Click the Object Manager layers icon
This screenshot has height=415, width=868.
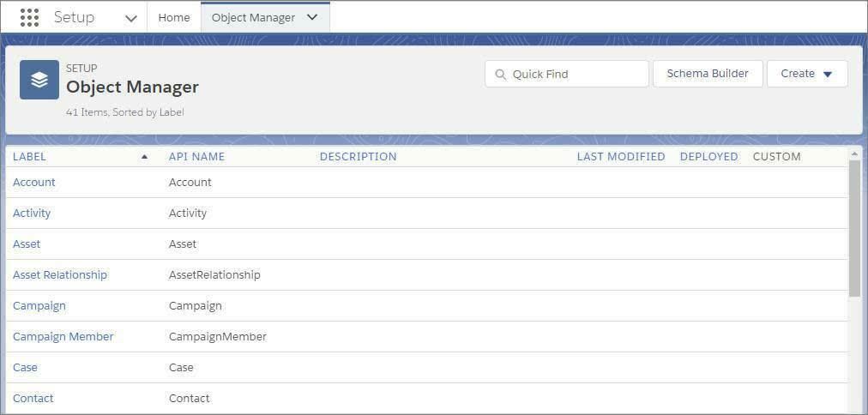tap(39, 80)
